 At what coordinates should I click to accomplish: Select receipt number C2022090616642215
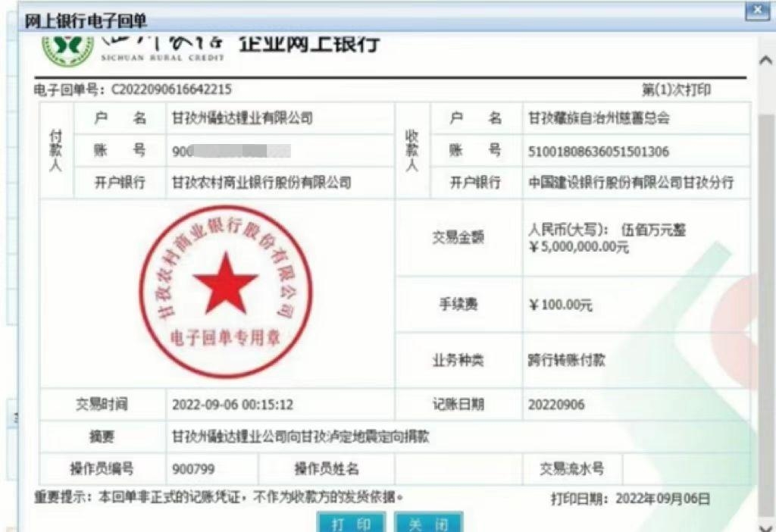coord(171,89)
